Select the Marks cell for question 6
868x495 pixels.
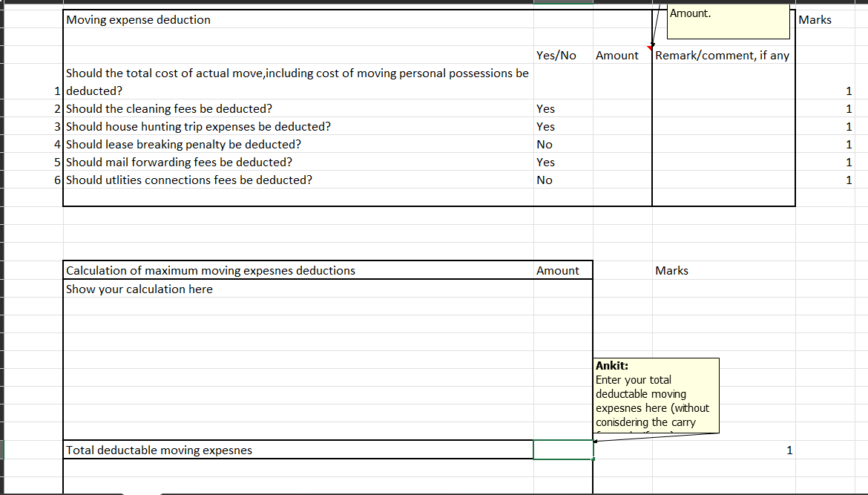click(850, 180)
